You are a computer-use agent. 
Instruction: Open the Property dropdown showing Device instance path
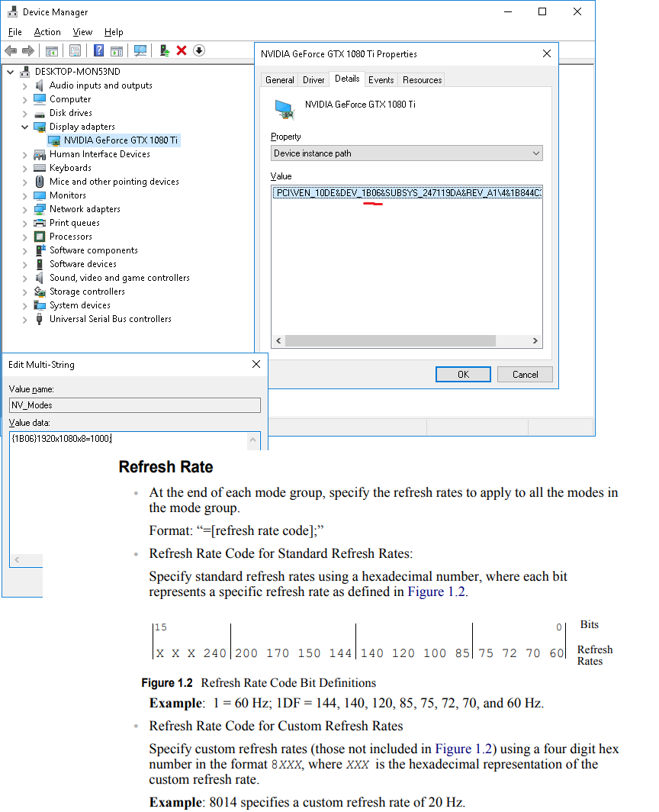pos(407,153)
